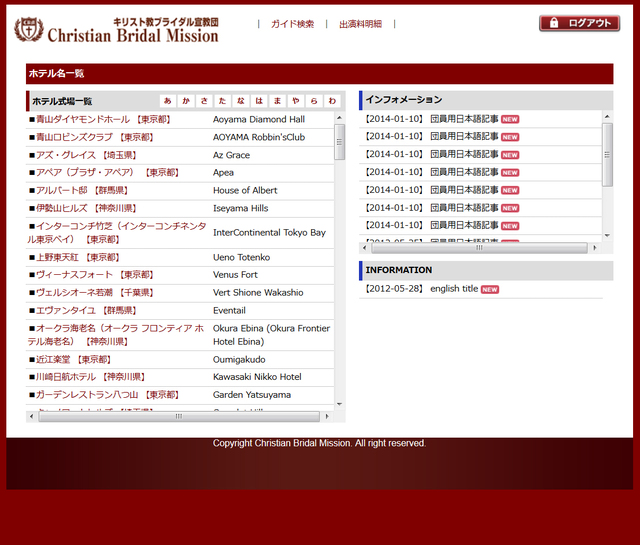The height and width of the screenshot is (545, 640).
Task: Open the アルバート邸 hotel link
Action: [62, 190]
